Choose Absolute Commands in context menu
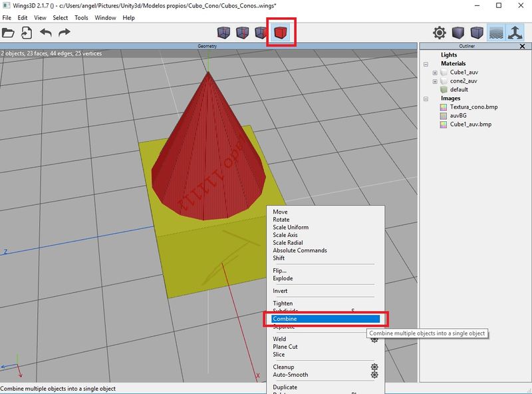This screenshot has width=532, height=394. 300,250
